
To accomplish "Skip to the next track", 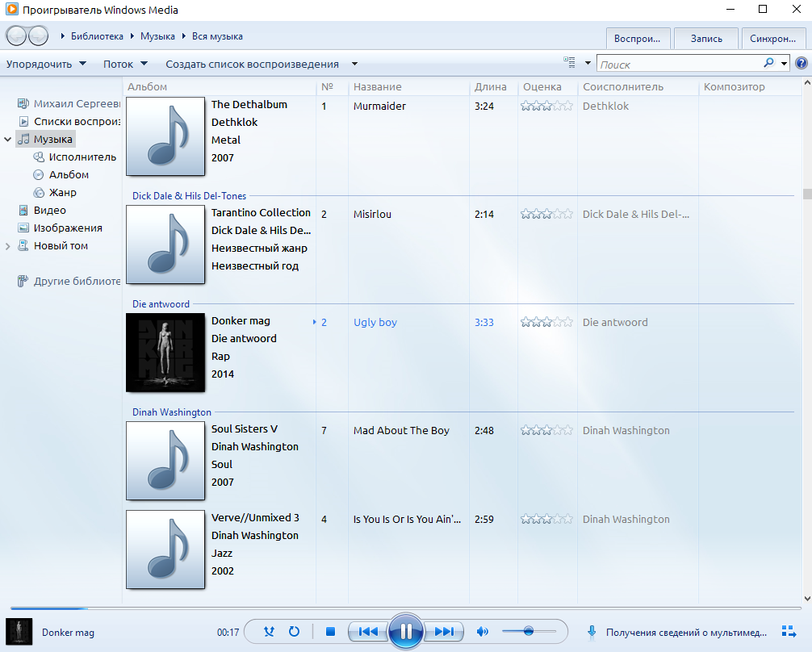I will (x=444, y=631).
